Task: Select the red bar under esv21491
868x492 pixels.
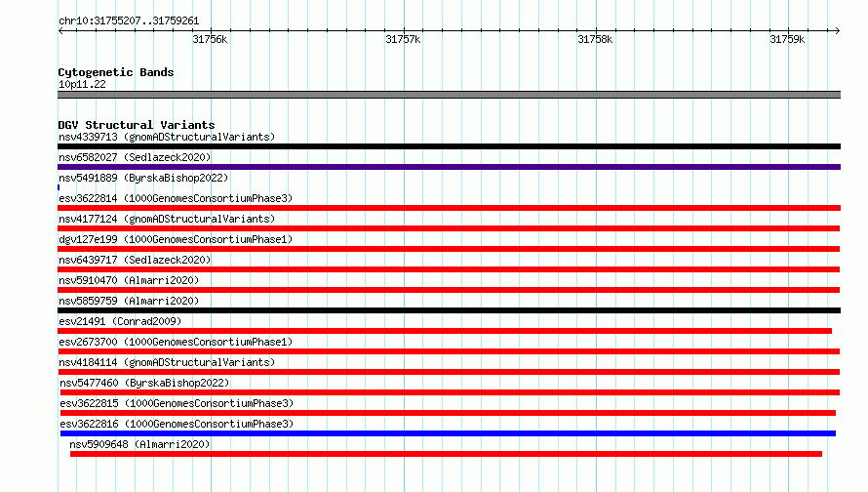Action: pyautogui.click(x=445, y=331)
